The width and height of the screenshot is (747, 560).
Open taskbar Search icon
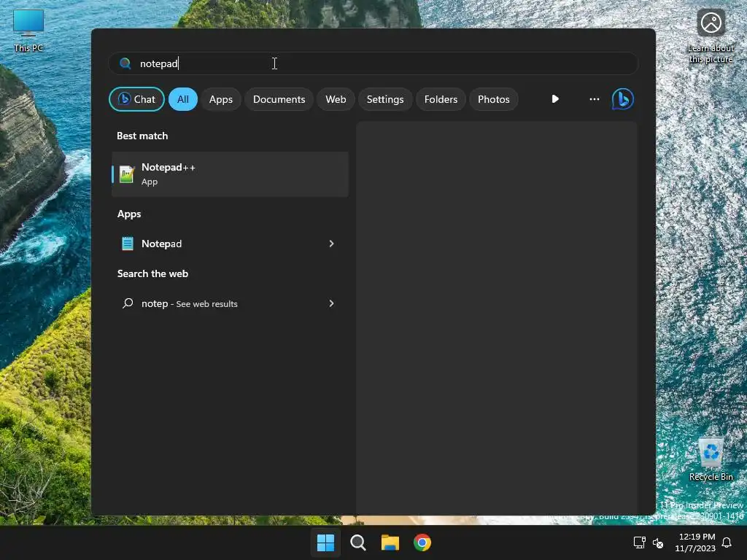coord(357,542)
